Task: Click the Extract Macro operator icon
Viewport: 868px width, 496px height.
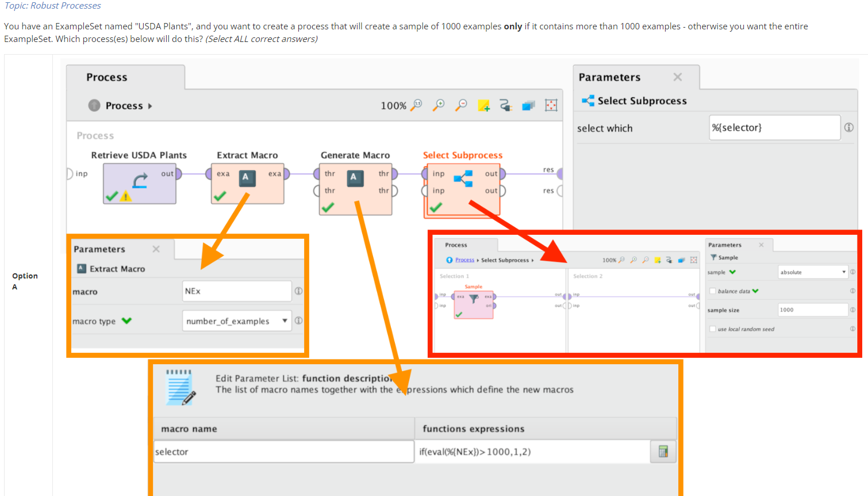Action: pyautogui.click(x=247, y=178)
